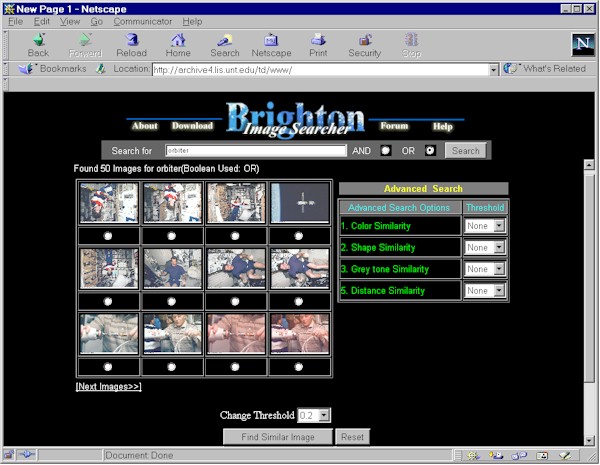The image size is (600, 465).
Task: Open the Download page link
Action: pyautogui.click(x=192, y=126)
